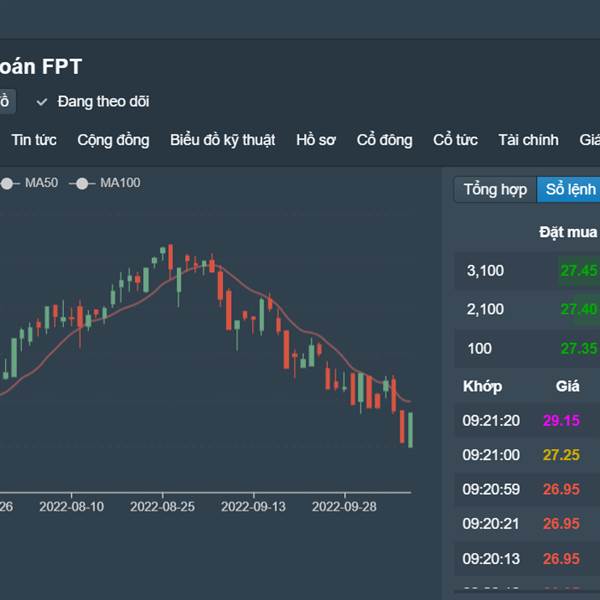Select the Sổ lệnh tab
The width and height of the screenshot is (600, 600).
[569, 189]
